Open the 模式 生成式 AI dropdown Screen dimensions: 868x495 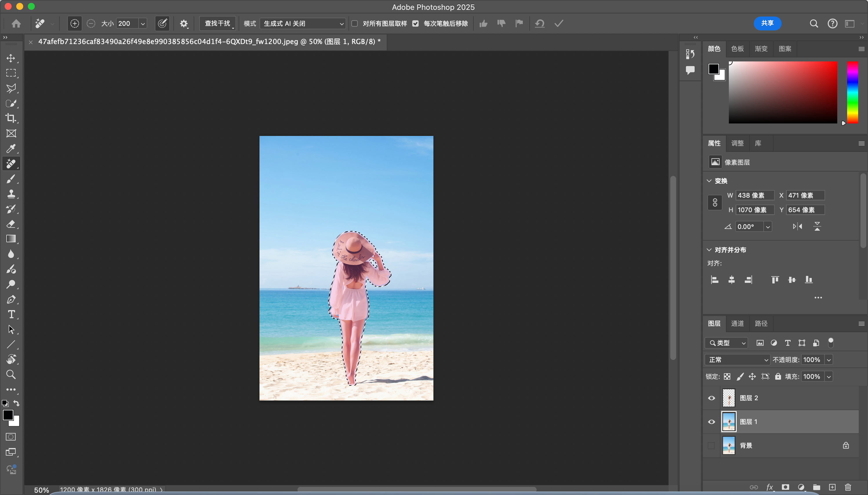tap(303, 23)
